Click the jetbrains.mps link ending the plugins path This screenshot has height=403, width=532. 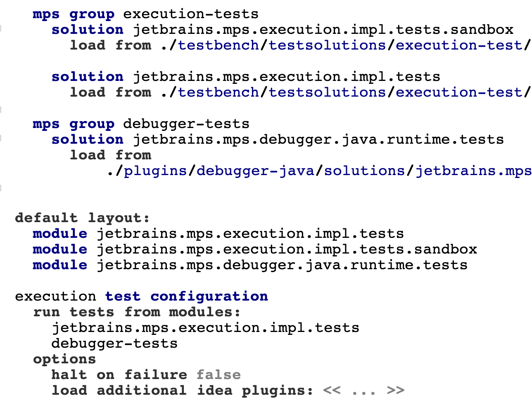coord(473,171)
